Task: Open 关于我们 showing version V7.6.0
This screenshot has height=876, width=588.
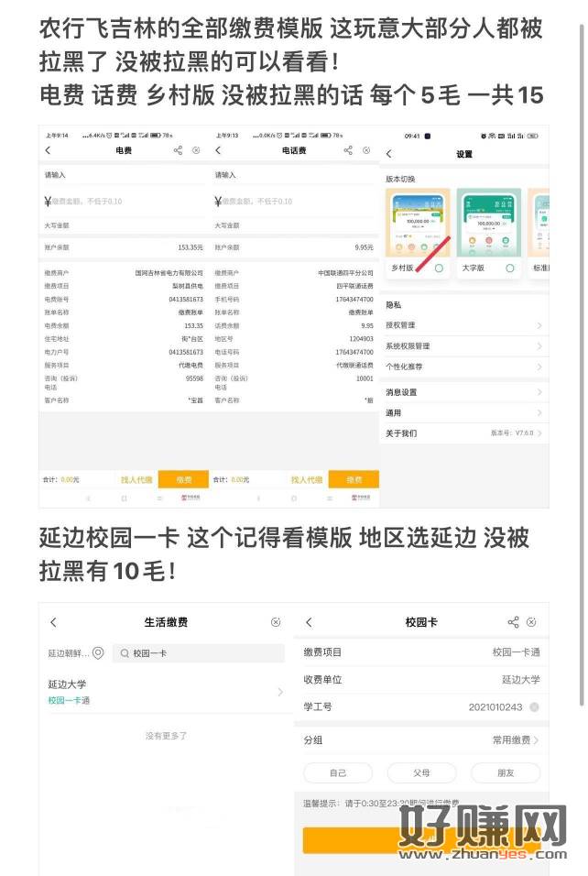Action: coord(464,433)
